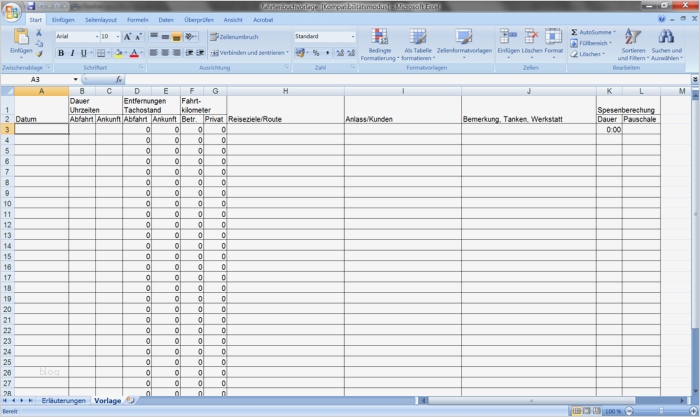Open Zellenformatvorlagen gallery
700x417 pixels.
tap(464, 45)
